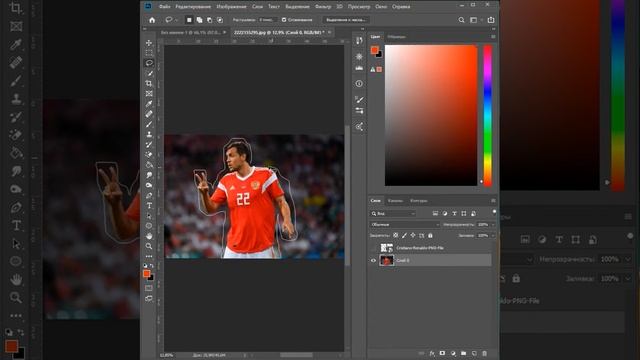The width and height of the screenshot is (640, 360).
Task: Select the Pen tool in the main window toolbar
Action: (x=149, y=196)
